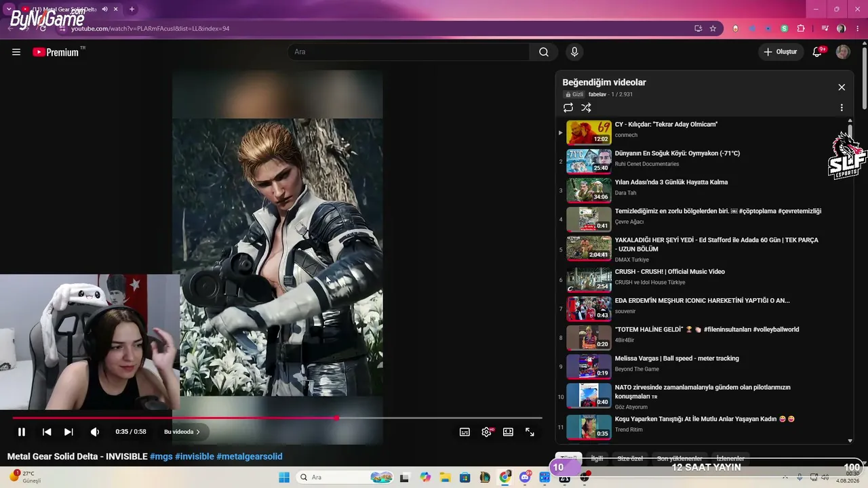Open thumbnail of EDA ERDEM'İN MEŞHUR video

pos(589,308)
